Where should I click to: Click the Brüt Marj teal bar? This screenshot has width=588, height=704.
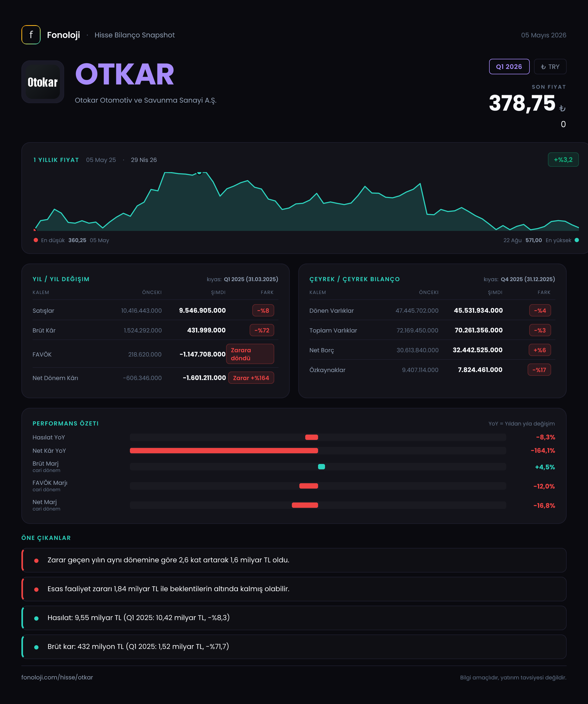coord(322,467)
